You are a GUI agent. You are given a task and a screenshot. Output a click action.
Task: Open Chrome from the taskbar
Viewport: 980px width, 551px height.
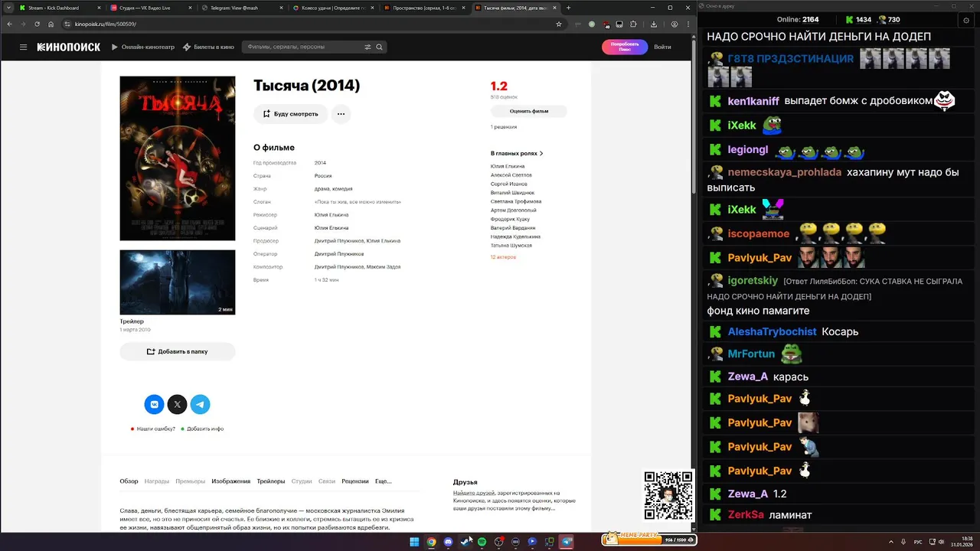point(431,542)
